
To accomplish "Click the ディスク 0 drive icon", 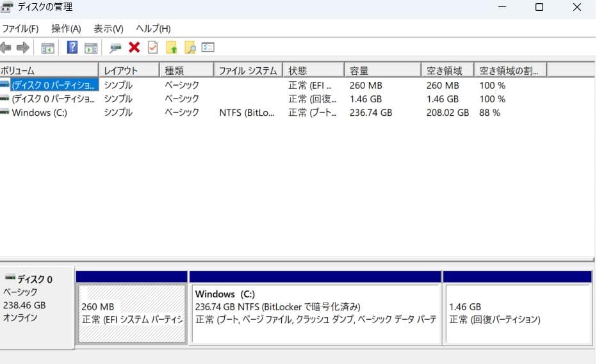I will coord(10,278).
